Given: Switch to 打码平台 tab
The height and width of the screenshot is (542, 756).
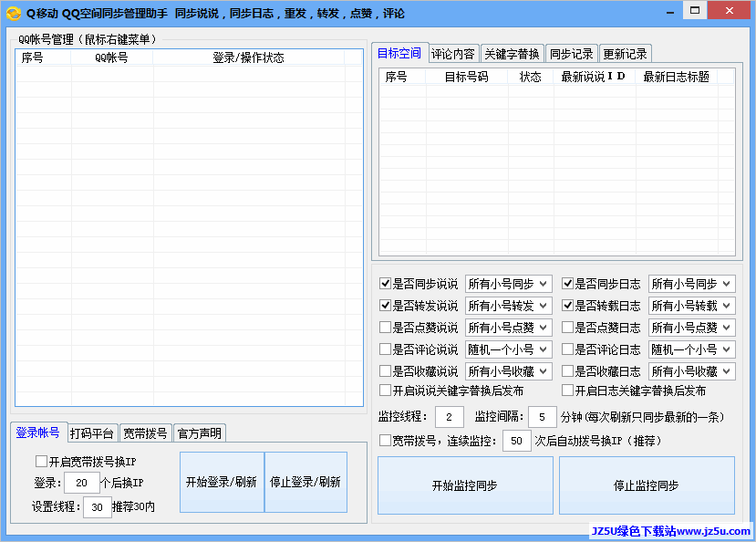Looking at the screenshot, I should coord(91,433).
